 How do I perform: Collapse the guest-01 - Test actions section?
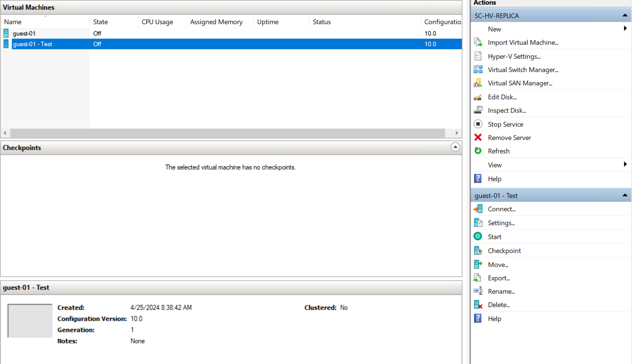tap(625, 195)
